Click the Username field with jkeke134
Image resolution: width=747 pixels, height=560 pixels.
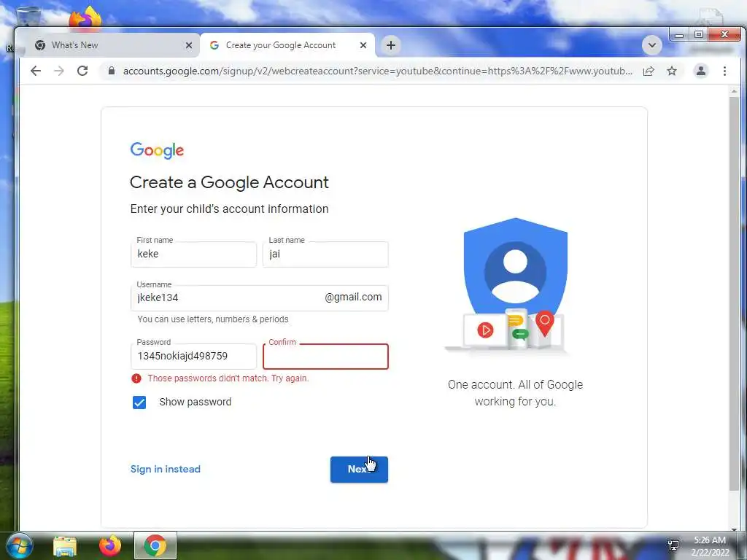(x=260, y=298)
